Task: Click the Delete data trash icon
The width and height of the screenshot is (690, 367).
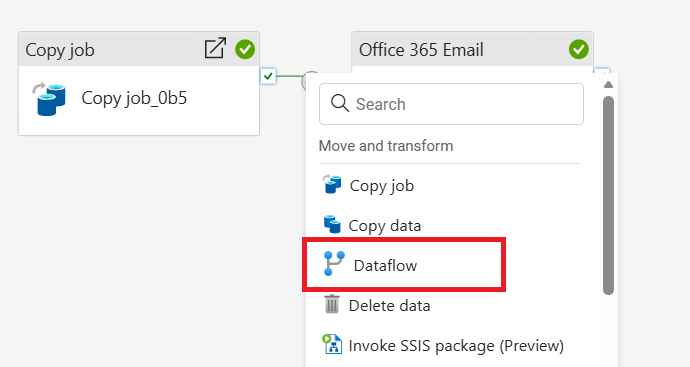Action: (332, 304)
